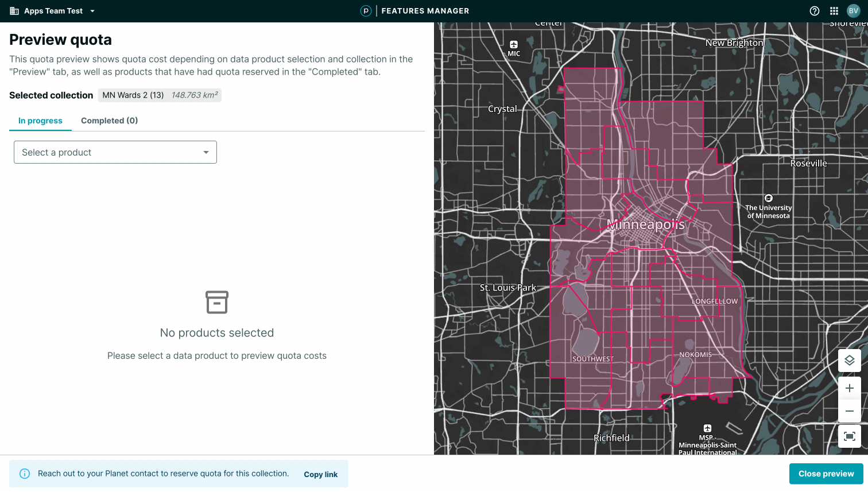868x492 pixels.
Task: Click the Planet logo icon in header
Action: (366, 11)
